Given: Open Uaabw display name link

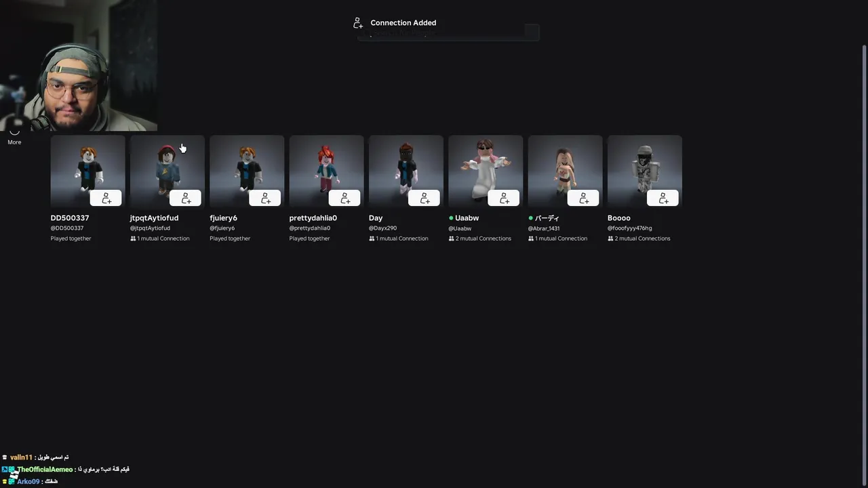Looking at the screenshot, I should coord(467,218).
